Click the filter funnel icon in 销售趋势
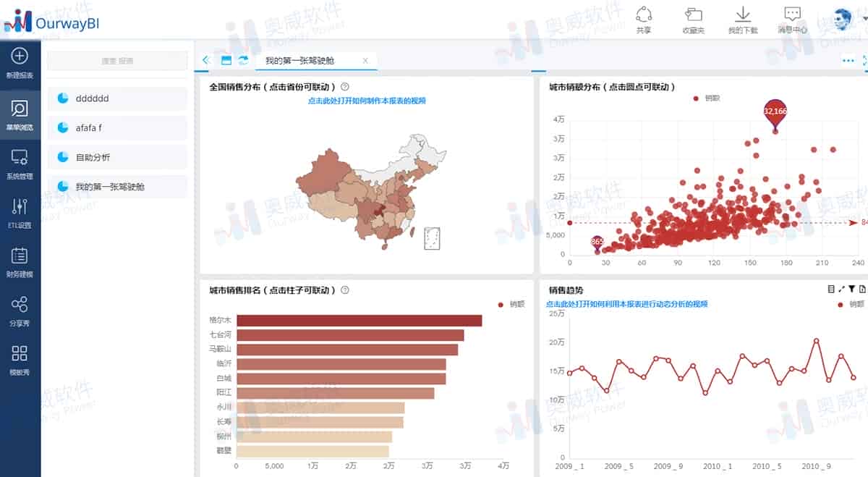The width and height of the screenshot is (868, 477). 852,289
